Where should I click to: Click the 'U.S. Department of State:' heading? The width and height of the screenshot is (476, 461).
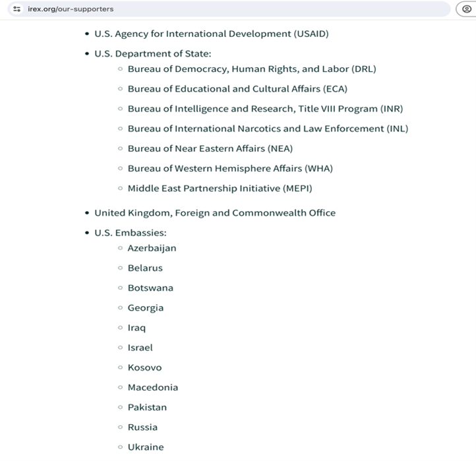coord(153,54)
